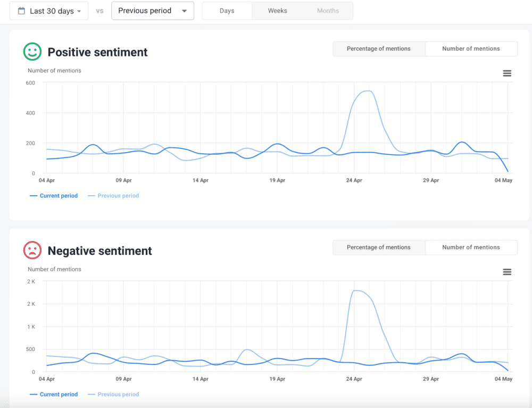Click Number of mentions axis title in Negative chart
Image resolution: width=532 pixels, height=408 pixels.
click(x=54, y=269)
